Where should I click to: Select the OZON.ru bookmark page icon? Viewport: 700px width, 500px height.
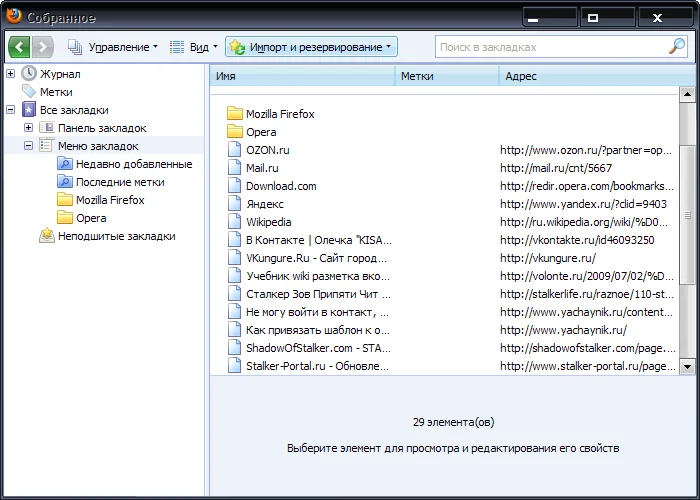[x=234, y=150]
